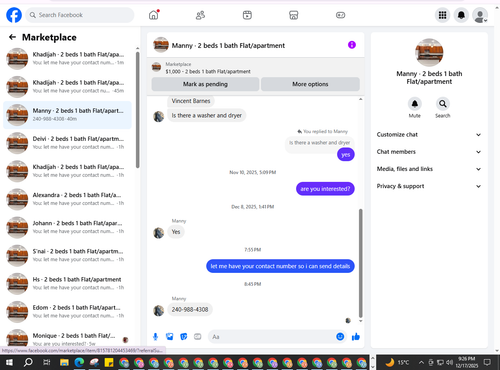Open the $1,000 Marketplace listing link
This screenshot has width=500, height=370.
coord(208,71)
